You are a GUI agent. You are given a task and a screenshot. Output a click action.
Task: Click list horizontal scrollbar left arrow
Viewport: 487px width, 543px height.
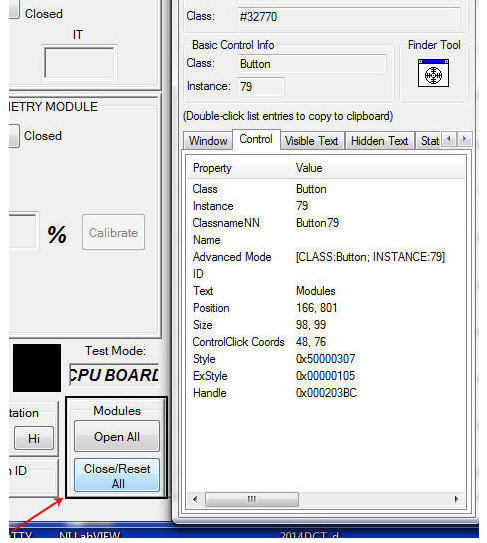pyautogui.click(x=195, y=499)
